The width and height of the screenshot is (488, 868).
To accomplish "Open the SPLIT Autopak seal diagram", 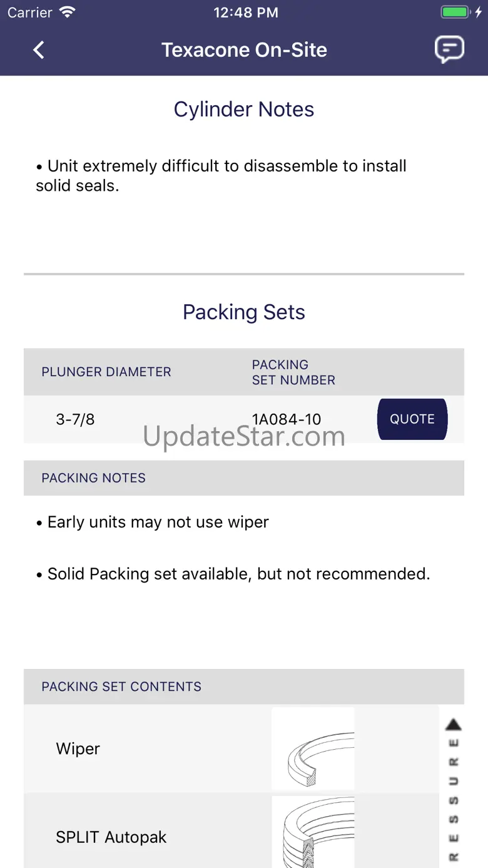I will click(313, 832).
